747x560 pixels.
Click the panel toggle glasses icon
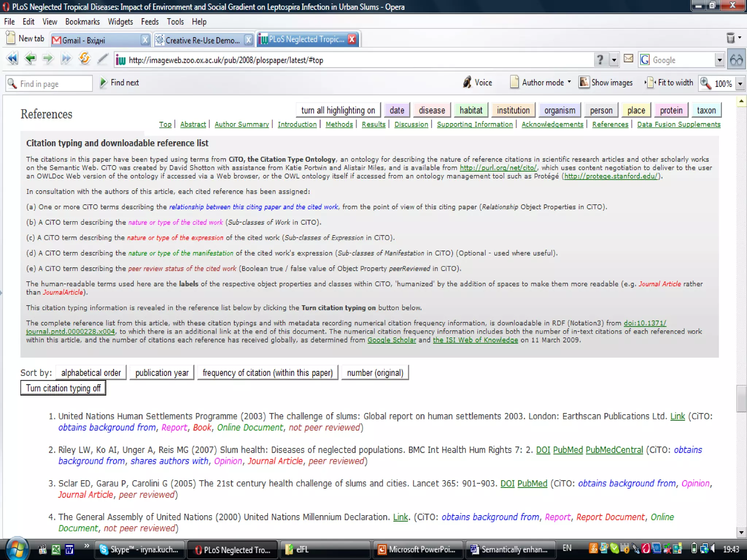click(x=736, y=60)
